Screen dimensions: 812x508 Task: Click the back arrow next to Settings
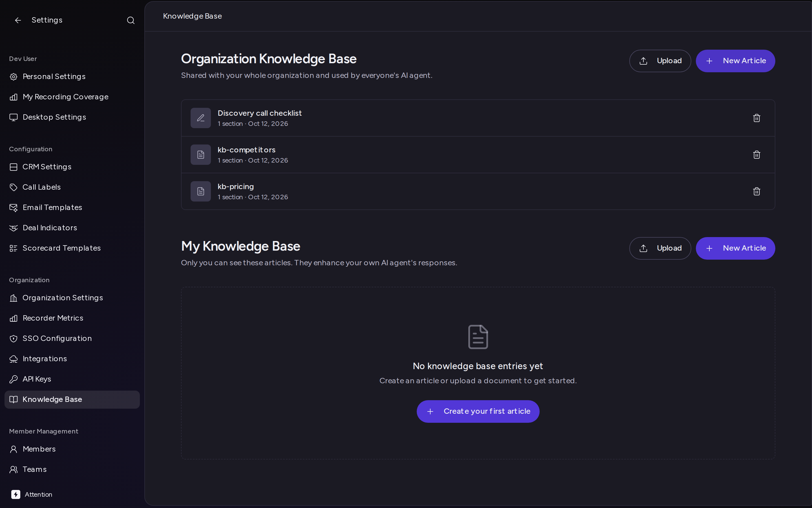[x=18, y=21]
